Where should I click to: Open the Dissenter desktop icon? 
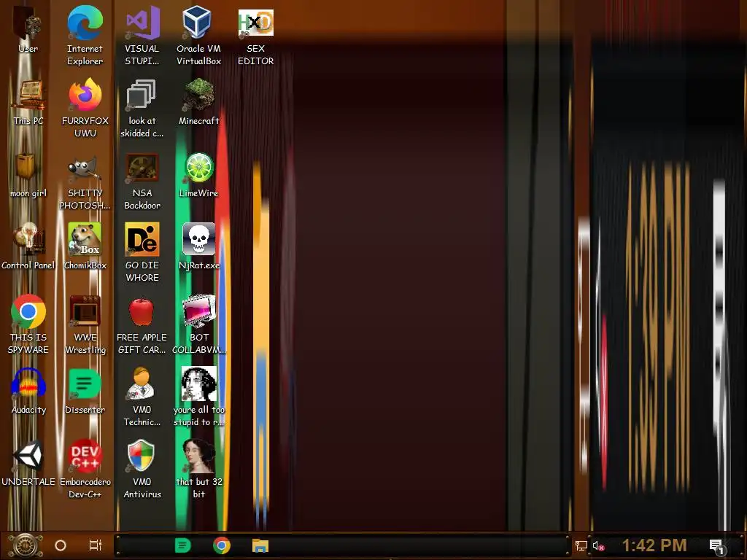85,392
